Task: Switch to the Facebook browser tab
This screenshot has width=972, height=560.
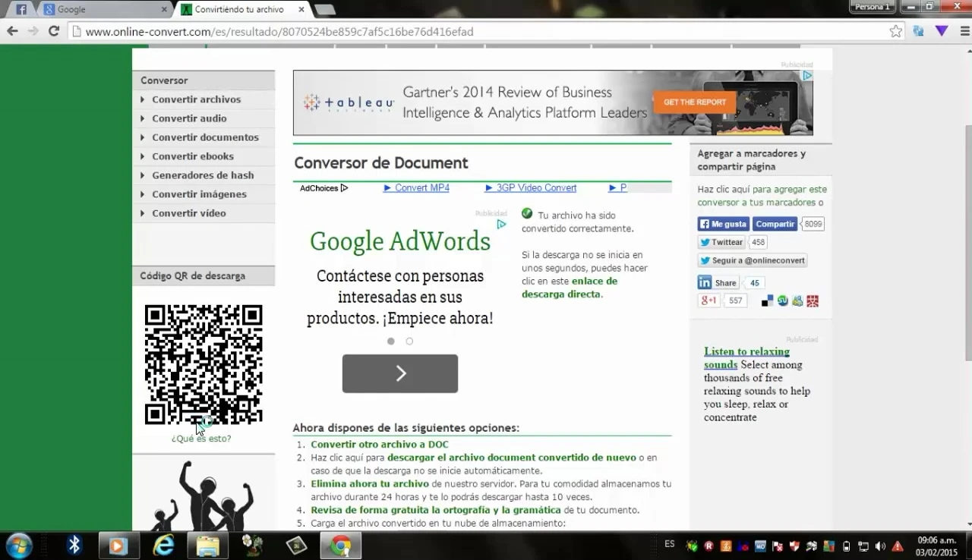Action: tap(21, 10)
